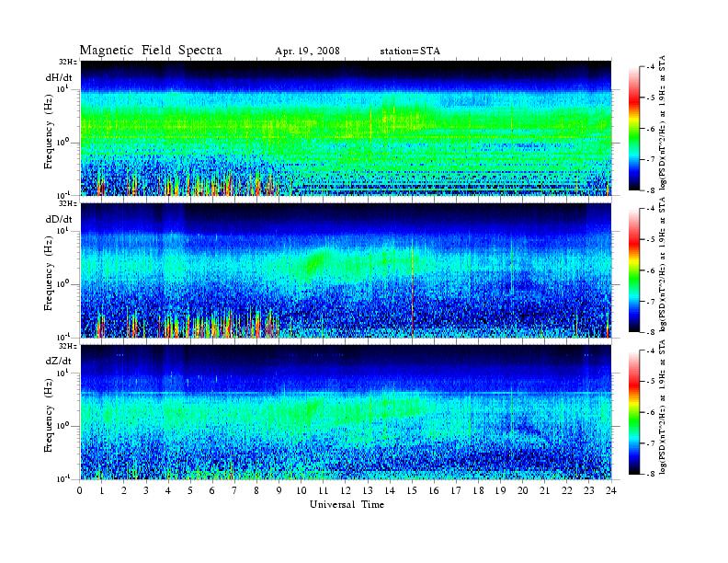
Task: Click the dD/dt spectrogram plot
Action: pyautogui.click(x=346, y=270)
